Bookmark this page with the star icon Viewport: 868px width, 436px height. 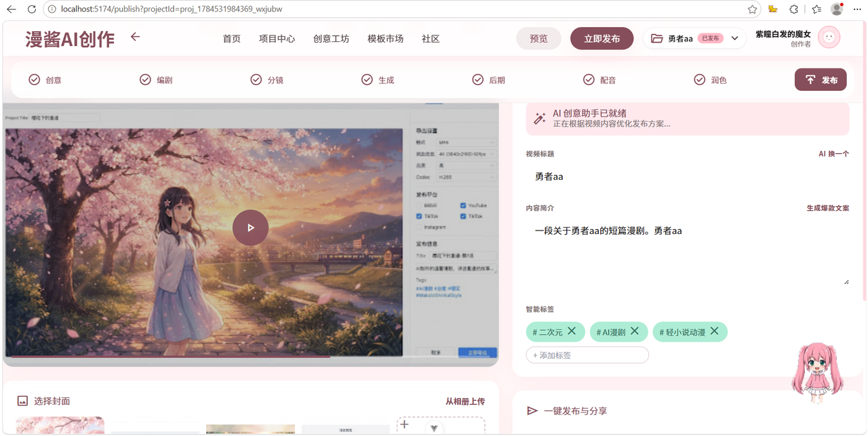click(752, 9)
